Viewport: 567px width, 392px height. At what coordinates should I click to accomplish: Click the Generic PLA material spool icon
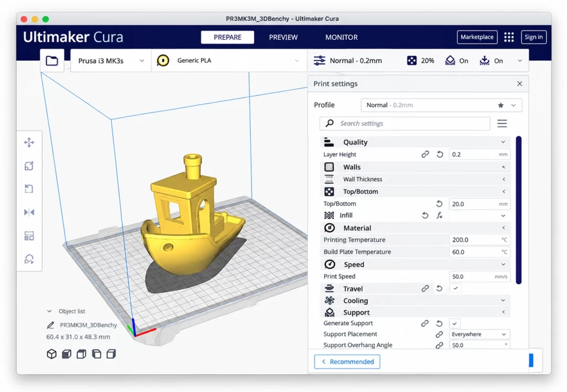163,60
